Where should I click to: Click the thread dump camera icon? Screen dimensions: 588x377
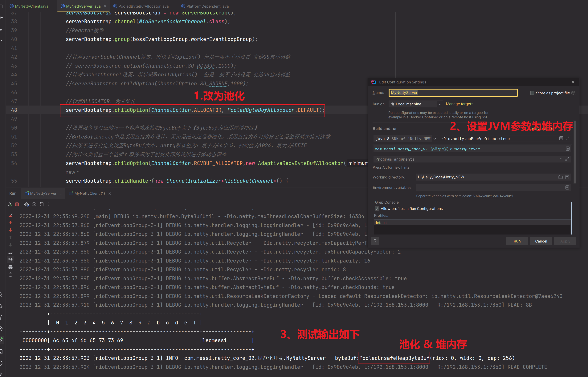[34, 204]
